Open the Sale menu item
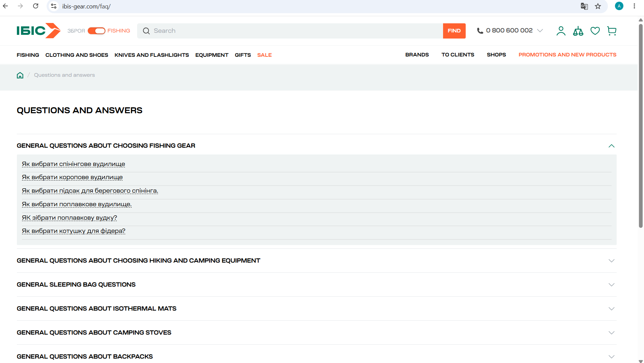 [264, 55]
